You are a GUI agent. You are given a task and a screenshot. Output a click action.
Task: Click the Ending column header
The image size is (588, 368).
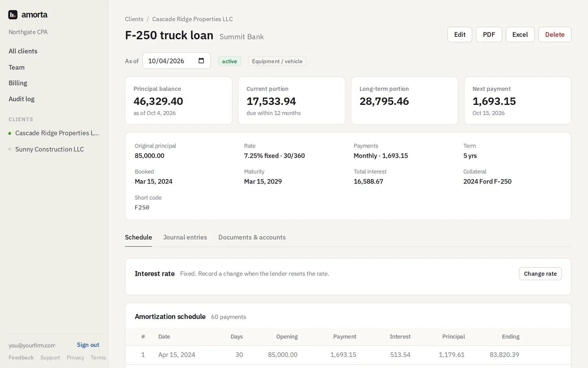click(510, 337)
